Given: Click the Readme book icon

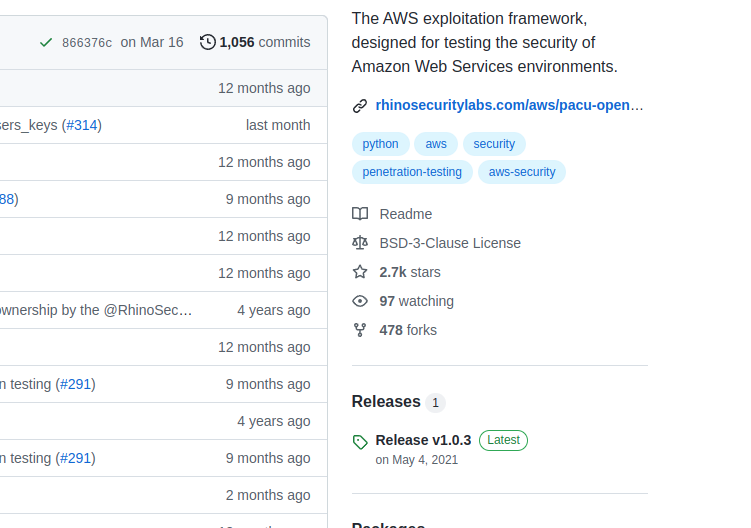Looking at the screenshot, I should click(360, 214).
